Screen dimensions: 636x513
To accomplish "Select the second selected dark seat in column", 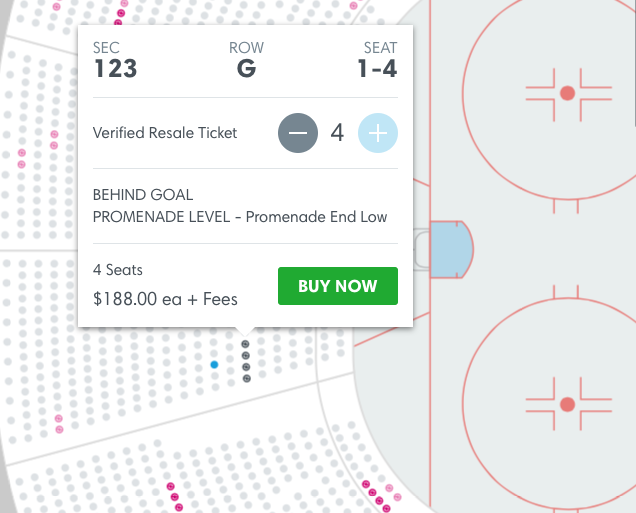I will (246, 355).
